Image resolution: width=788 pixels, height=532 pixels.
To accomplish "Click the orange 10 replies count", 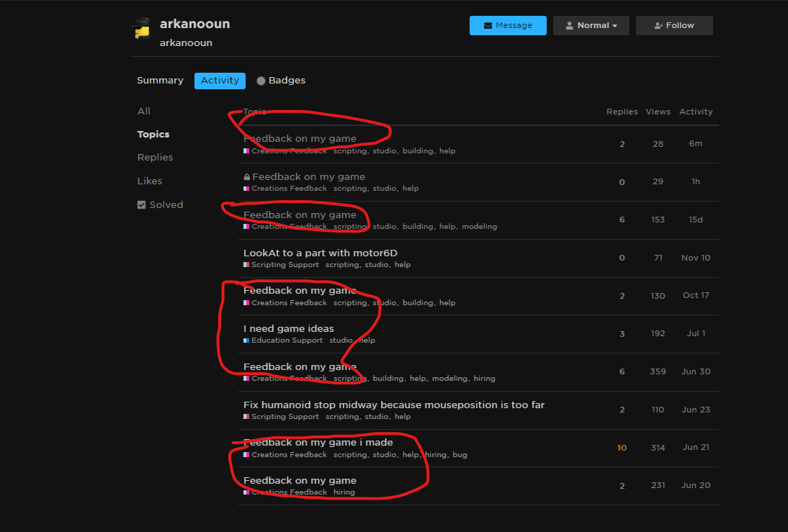I will [x=622, y=447].
